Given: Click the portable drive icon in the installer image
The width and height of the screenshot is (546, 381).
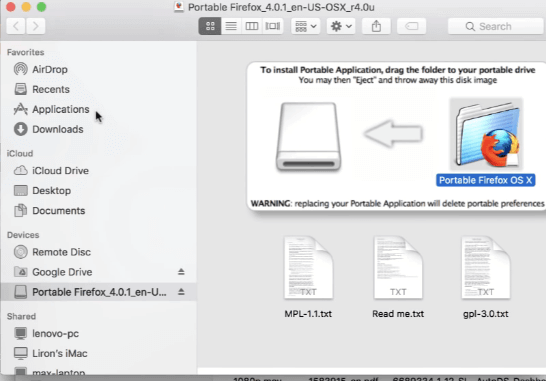Looking at the screenshot, I should (x=309, y=137).
